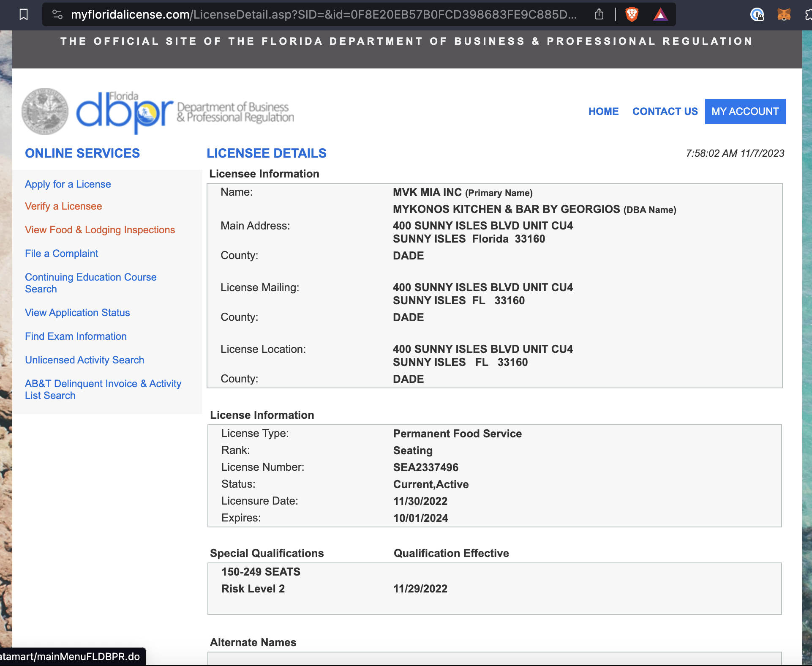
Task: Open the MetaMask fox extension icon
Action: [784, 15]
